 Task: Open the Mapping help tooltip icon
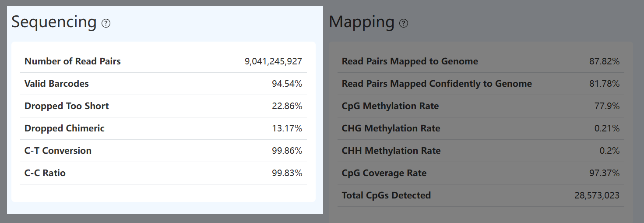pyautogui.click(x=404, y=23)
